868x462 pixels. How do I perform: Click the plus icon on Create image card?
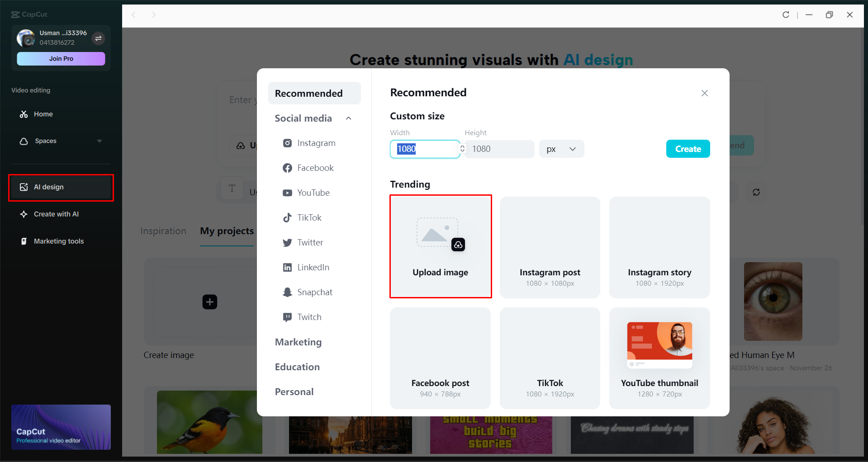210,302
